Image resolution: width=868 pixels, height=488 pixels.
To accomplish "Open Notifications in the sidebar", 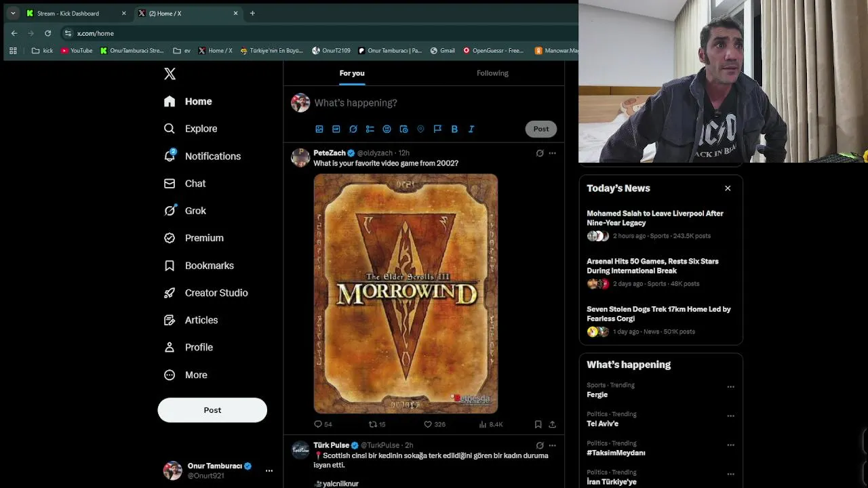I will (202, 156).
